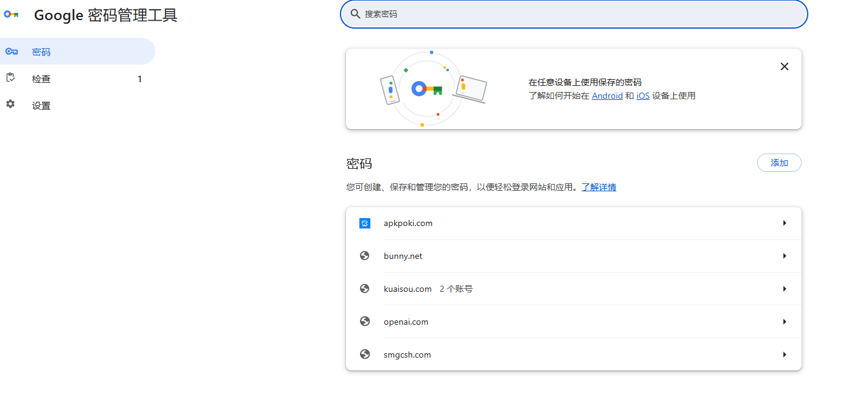The width and height of the screenshot is (868, 410).
Task: Click the globe icon next to smgcsh.com
Action: 365,354
